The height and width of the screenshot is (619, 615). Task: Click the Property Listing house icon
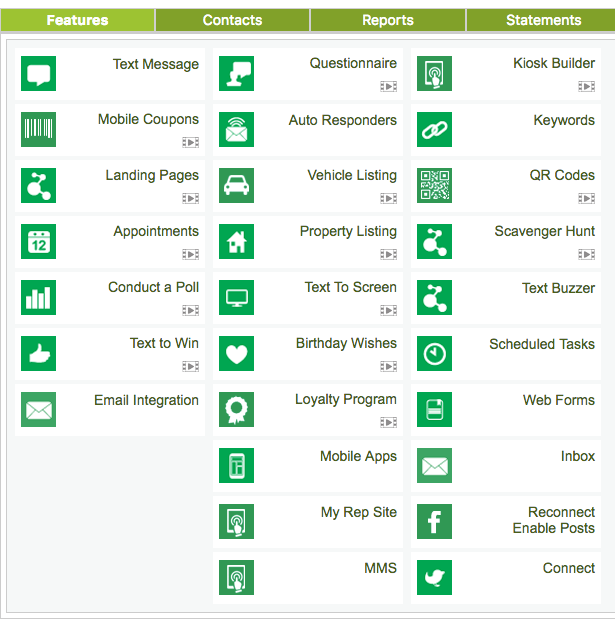(236, 242)
